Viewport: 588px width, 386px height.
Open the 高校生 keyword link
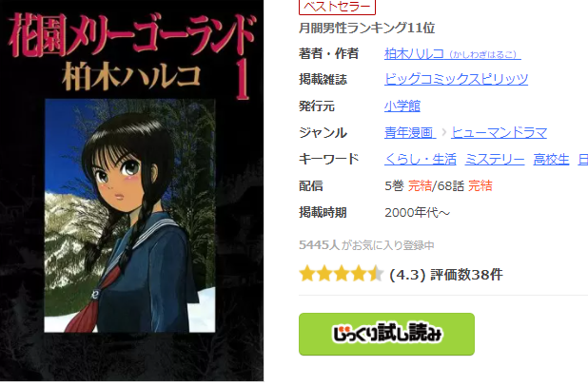[x=551, y=160]
